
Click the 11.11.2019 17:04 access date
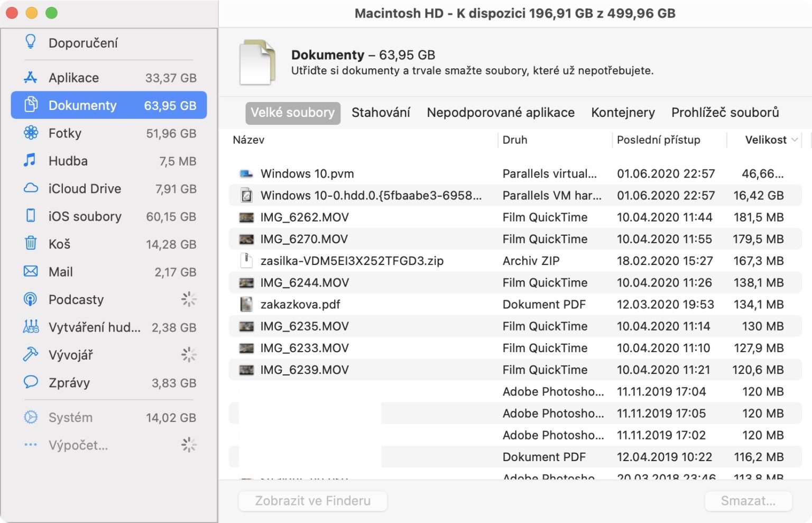[x=661, y=391]
